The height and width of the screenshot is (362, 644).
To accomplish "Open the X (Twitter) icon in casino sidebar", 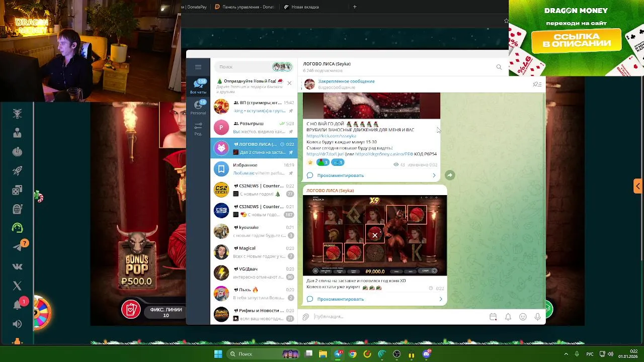I will click(17, 286).
